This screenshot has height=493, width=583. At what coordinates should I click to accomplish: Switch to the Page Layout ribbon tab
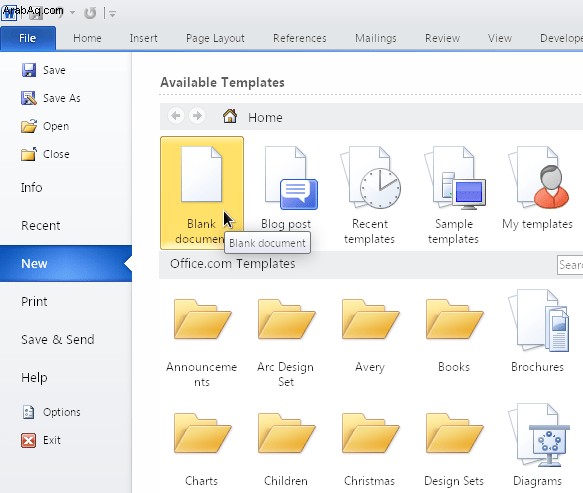pos(215,38)
